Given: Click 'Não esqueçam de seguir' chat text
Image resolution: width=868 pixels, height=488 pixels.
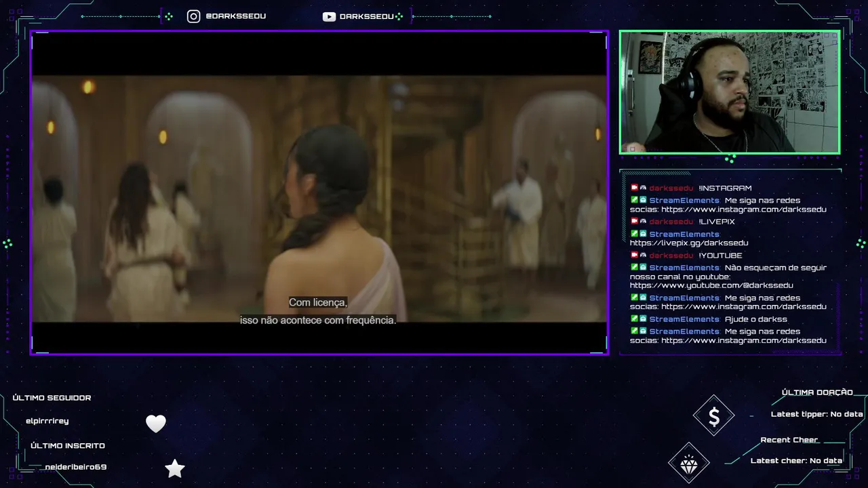Looking at the screenshot, I should click(775, 268).
